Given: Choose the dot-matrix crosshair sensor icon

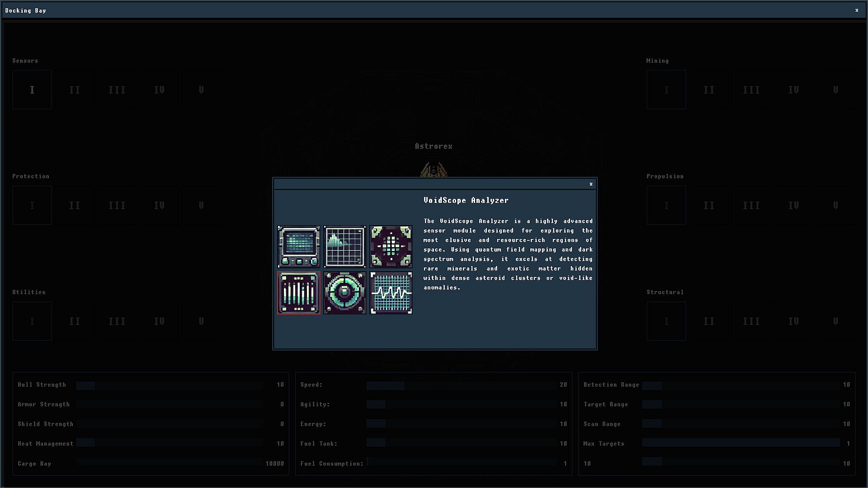Looking at the screenshot, I should pyautogui.click(x=391, y=247).
